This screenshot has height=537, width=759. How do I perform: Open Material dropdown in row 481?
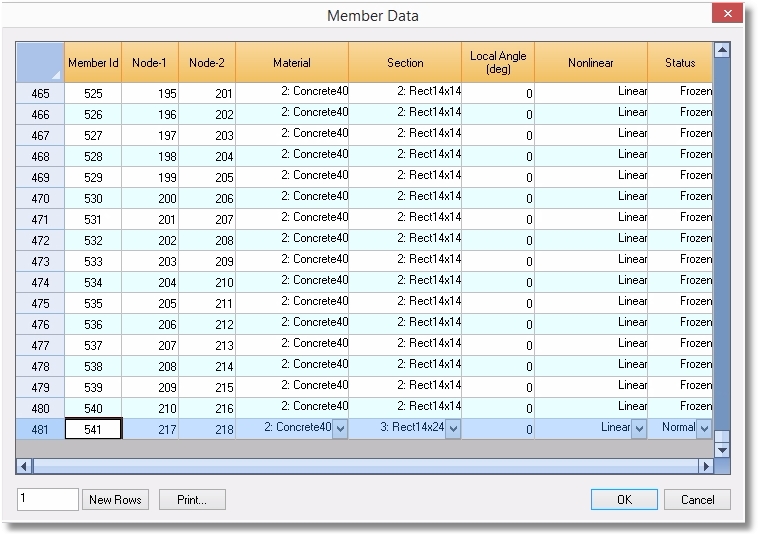(340, 429)
